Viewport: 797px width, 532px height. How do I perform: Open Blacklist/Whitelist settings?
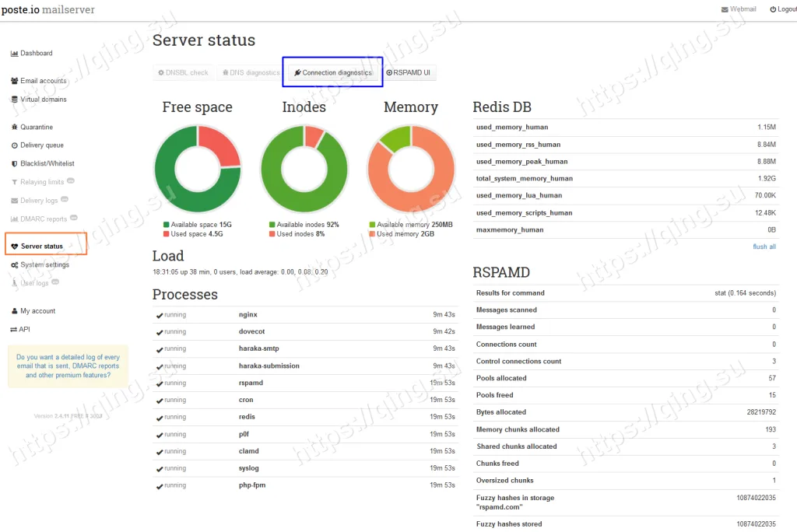(43, 163)
